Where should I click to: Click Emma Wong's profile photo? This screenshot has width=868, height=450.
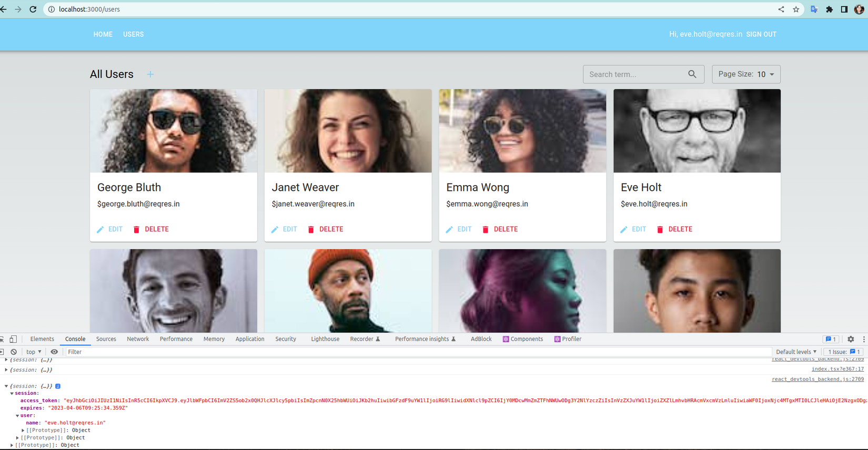coord(522,131)
